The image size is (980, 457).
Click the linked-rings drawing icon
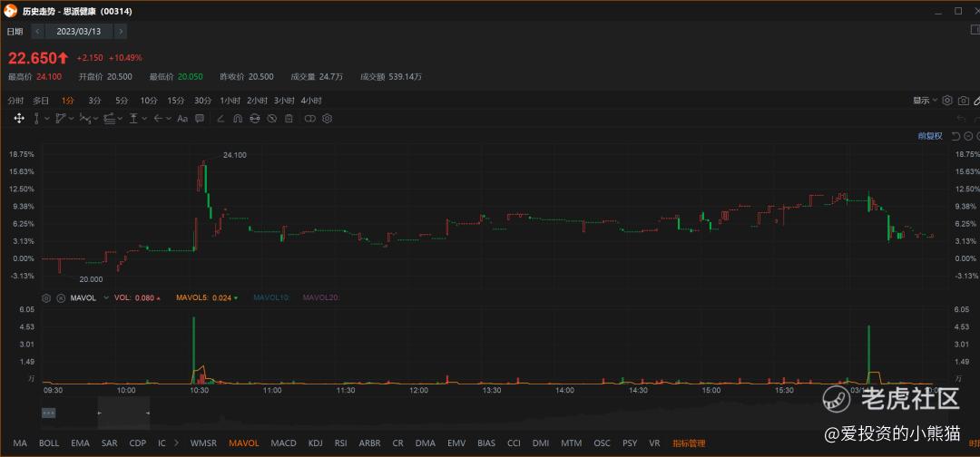(x=310, y=119)
